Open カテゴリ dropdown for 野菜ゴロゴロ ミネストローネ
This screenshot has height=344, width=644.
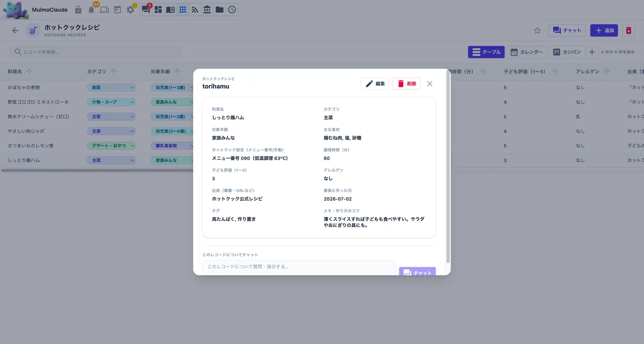[x=111, y=102]
